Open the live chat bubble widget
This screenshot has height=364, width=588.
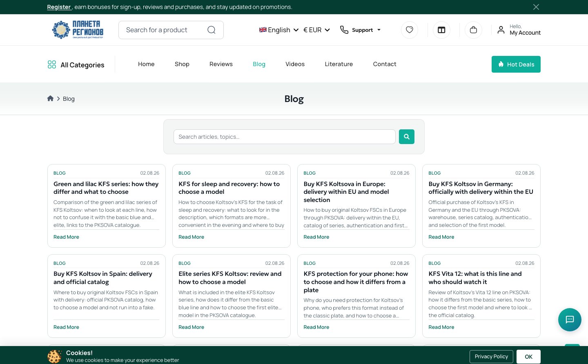(x=570, y=320)
